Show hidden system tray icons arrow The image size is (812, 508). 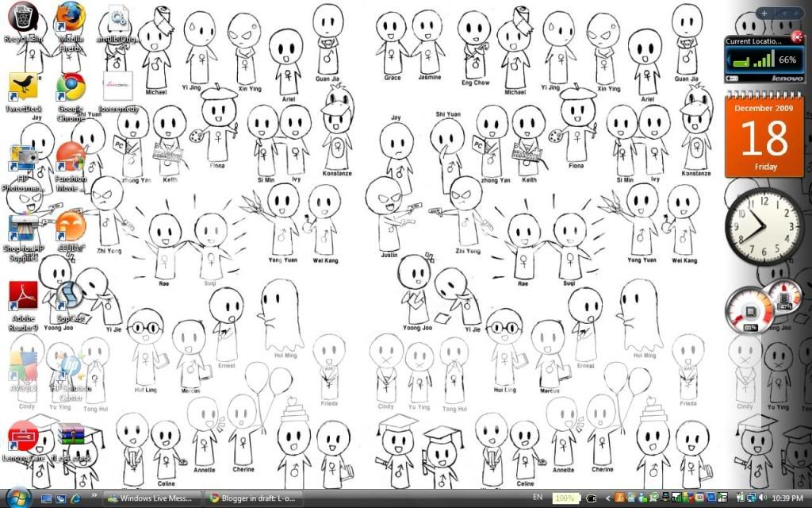click(608, 498)
